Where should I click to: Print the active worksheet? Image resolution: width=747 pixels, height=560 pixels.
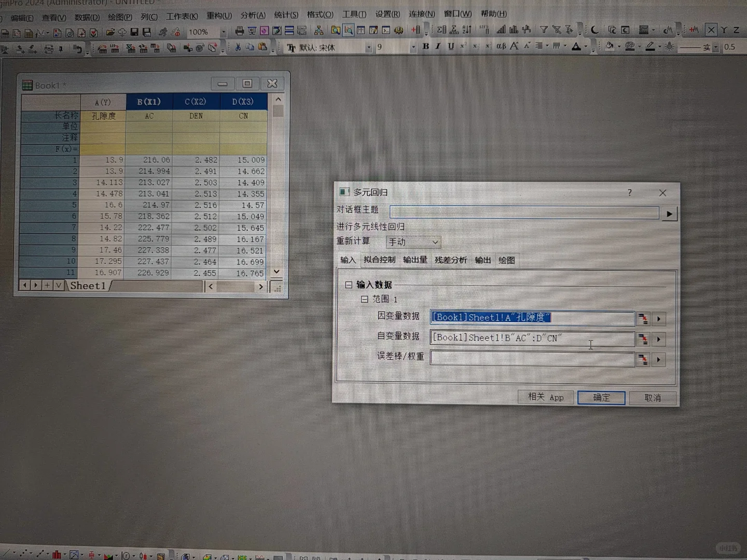point(239,30)
